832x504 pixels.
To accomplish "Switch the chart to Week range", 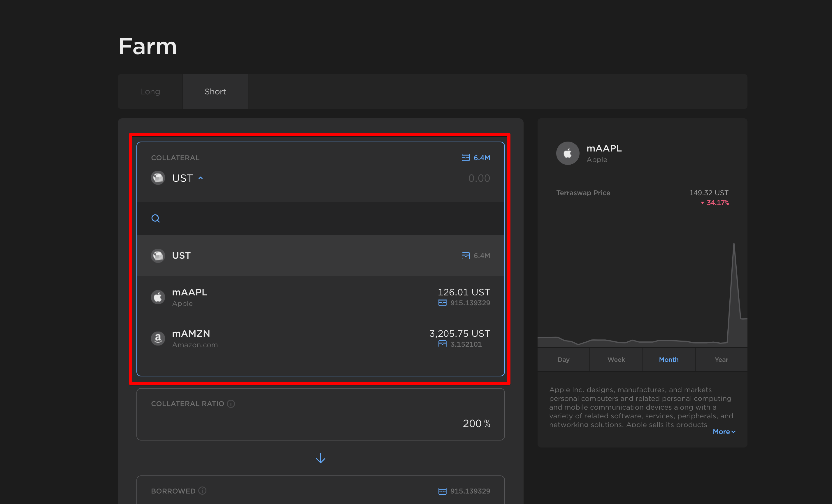I will coord(616,360).
